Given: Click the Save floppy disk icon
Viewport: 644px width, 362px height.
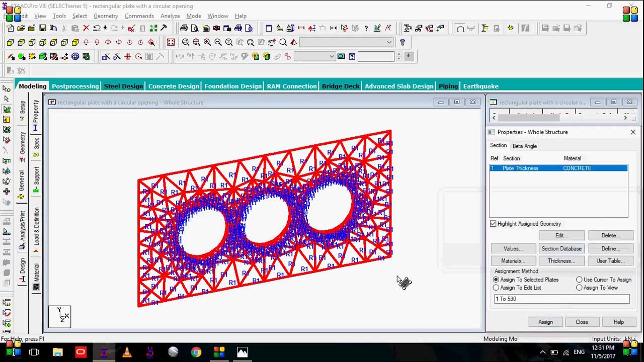Looking at the screenshot, I should [43, 28].
